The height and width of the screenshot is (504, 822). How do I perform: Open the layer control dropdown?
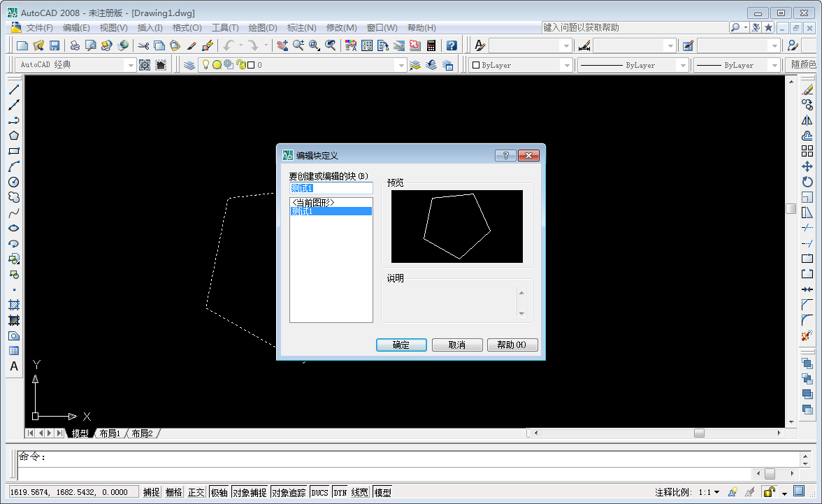(402, 64)
